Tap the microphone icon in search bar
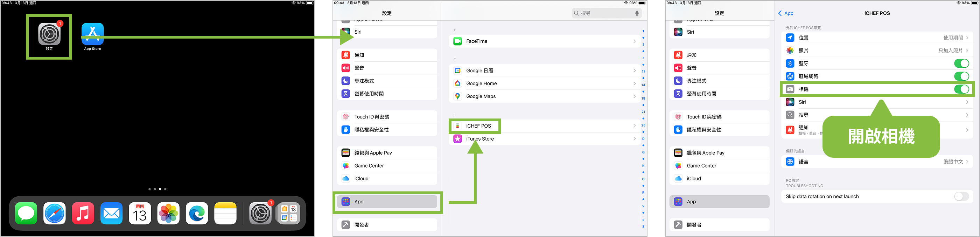 pos(637,13)
